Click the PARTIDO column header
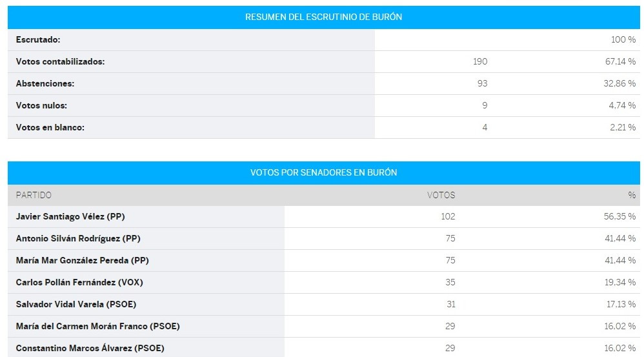This screenshot has height=357, width=644. point(34,195)
